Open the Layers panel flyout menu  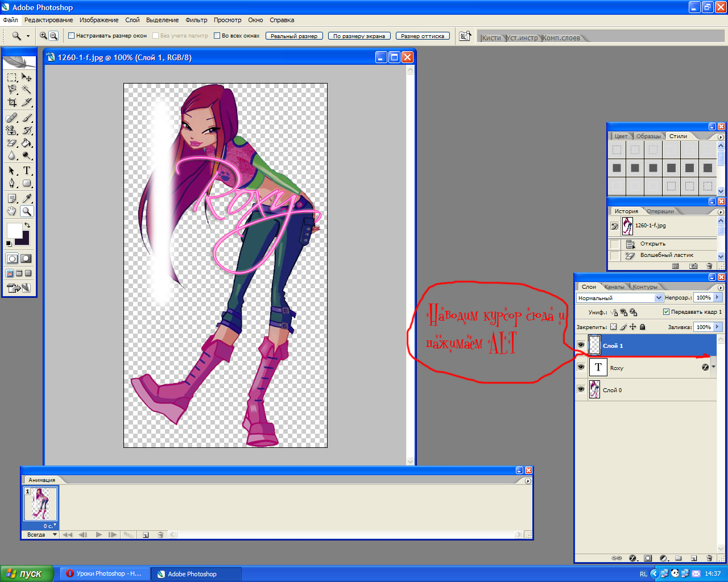coord(721,286)
